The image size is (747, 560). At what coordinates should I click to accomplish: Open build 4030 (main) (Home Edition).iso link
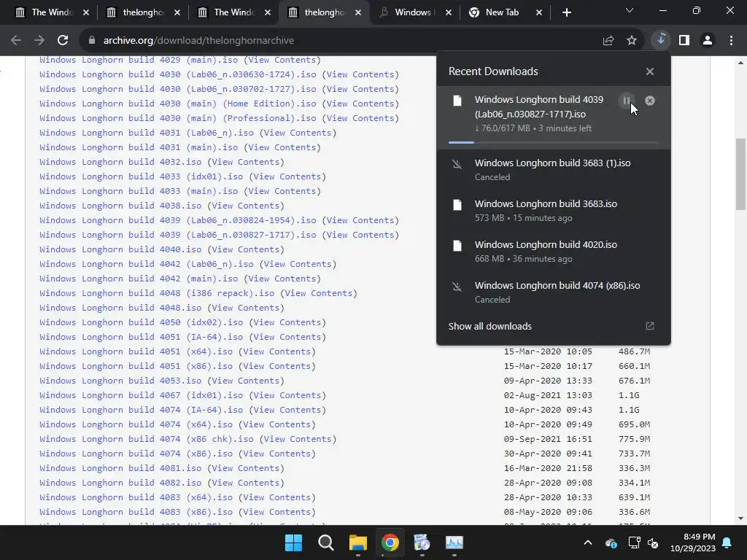pos(178,104)
